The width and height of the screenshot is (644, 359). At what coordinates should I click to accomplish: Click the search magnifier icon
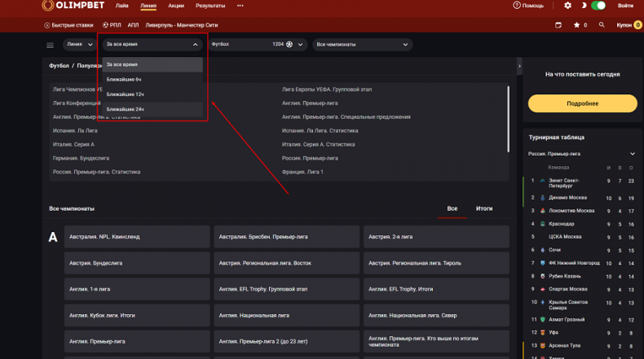[602, 25]
